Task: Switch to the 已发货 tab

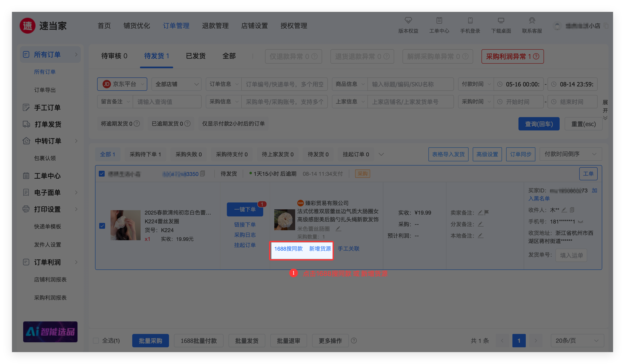Action: tap(196, 56)
